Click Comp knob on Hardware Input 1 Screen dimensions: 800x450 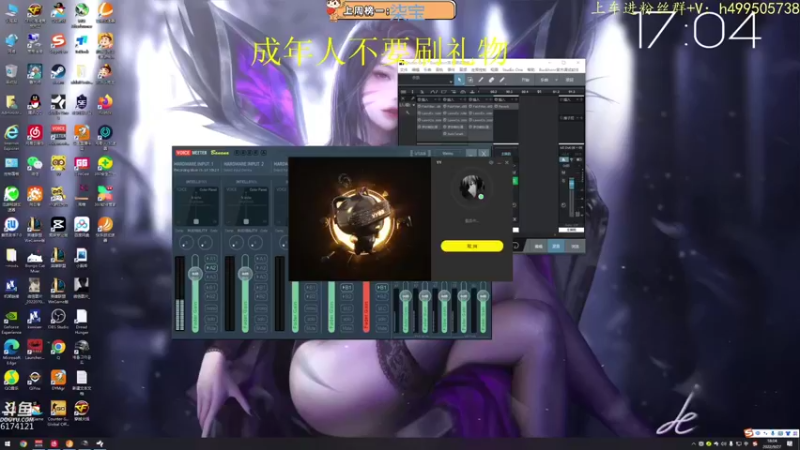[186, 242]
